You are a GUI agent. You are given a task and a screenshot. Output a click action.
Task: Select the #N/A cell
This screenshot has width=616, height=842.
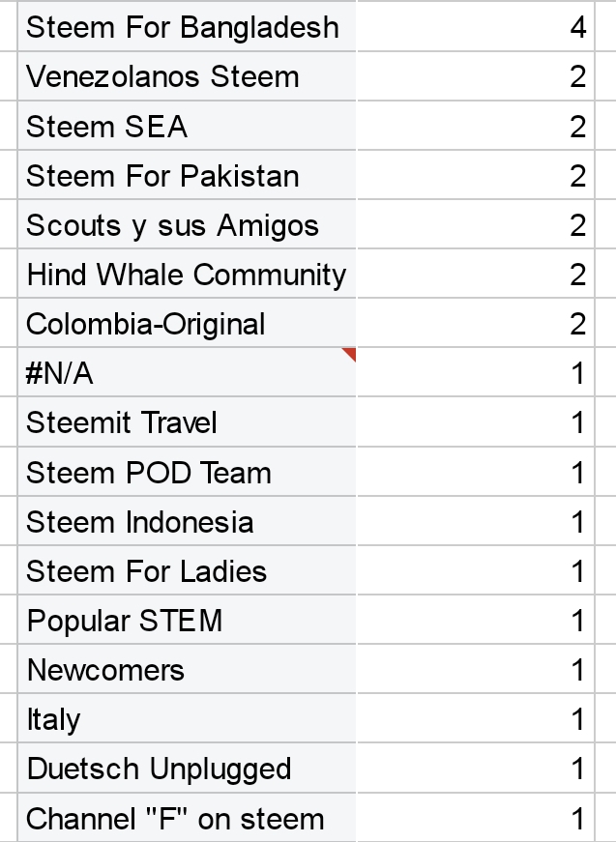coord(184,374)
